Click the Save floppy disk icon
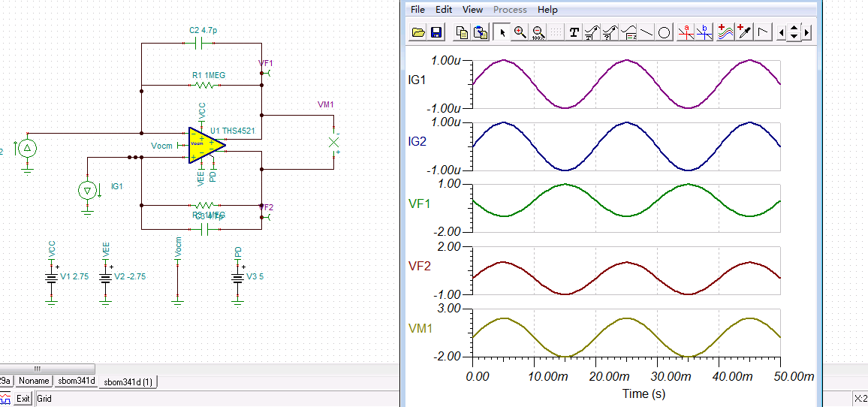The image size is (868, 407). (436, 32)
